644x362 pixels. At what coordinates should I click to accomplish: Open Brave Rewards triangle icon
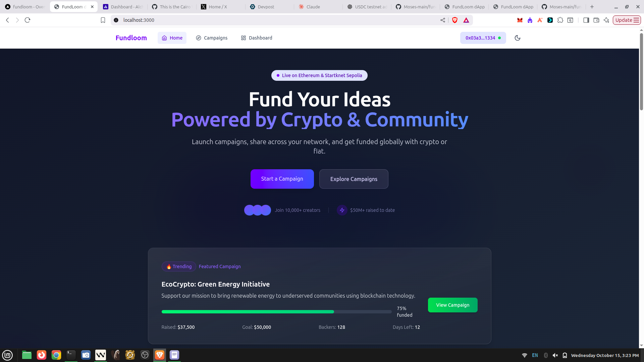(x=466, y=20)
